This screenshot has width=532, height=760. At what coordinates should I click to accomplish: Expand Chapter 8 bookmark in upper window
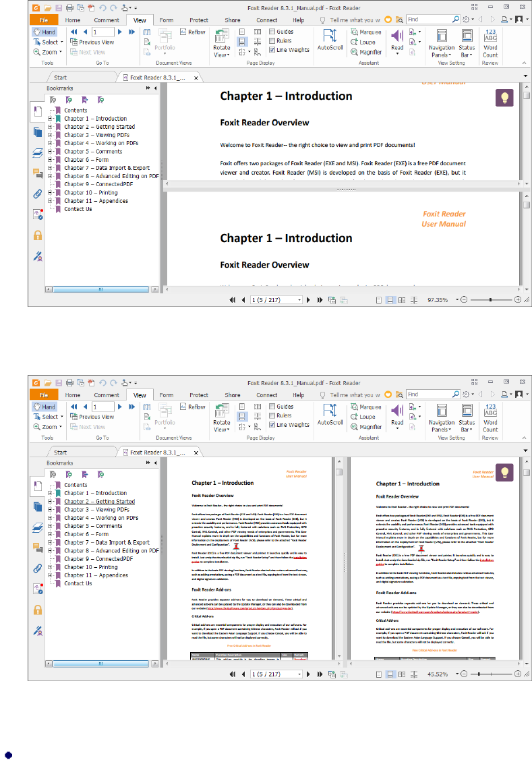point(50,177)
